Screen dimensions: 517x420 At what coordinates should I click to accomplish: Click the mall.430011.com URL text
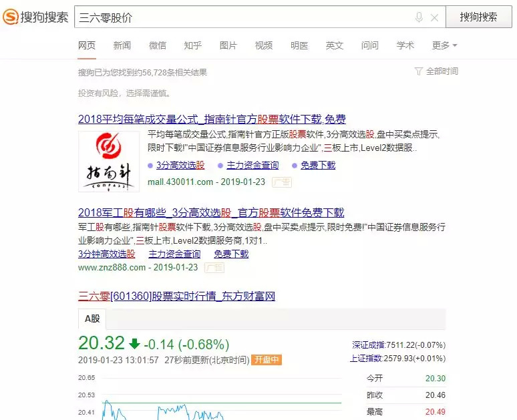point(180,182)
